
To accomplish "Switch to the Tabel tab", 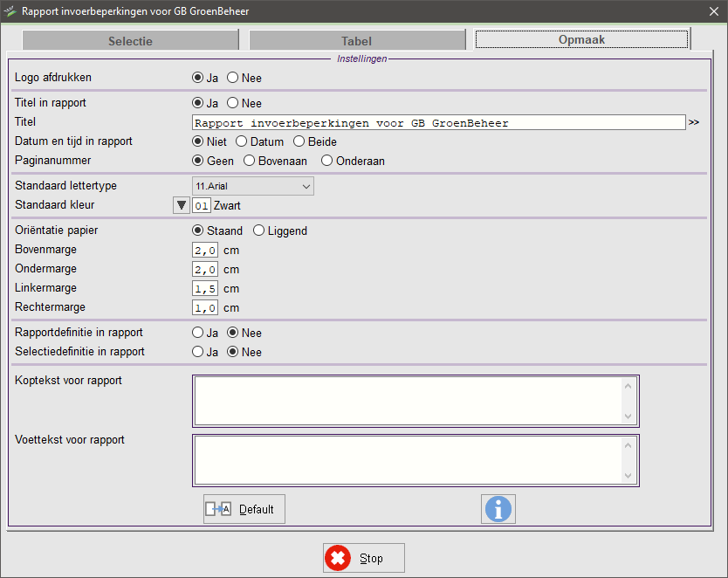I will [357, 41].
